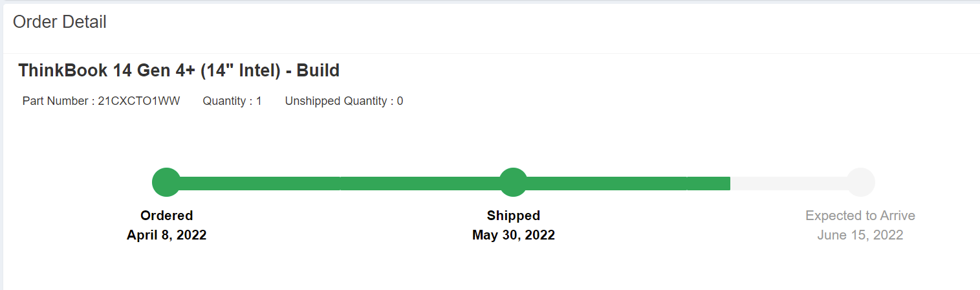Click the Shipped status label

point(514,216)
